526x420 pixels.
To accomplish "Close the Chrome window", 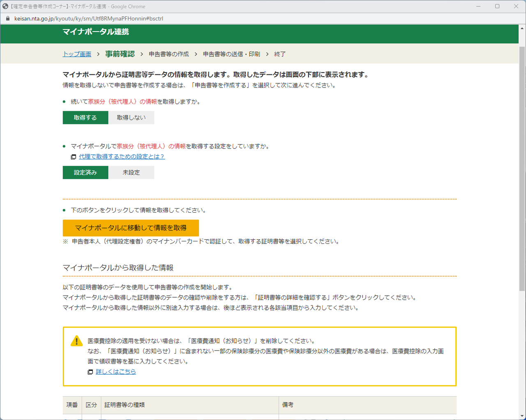I will pos(516,6).
